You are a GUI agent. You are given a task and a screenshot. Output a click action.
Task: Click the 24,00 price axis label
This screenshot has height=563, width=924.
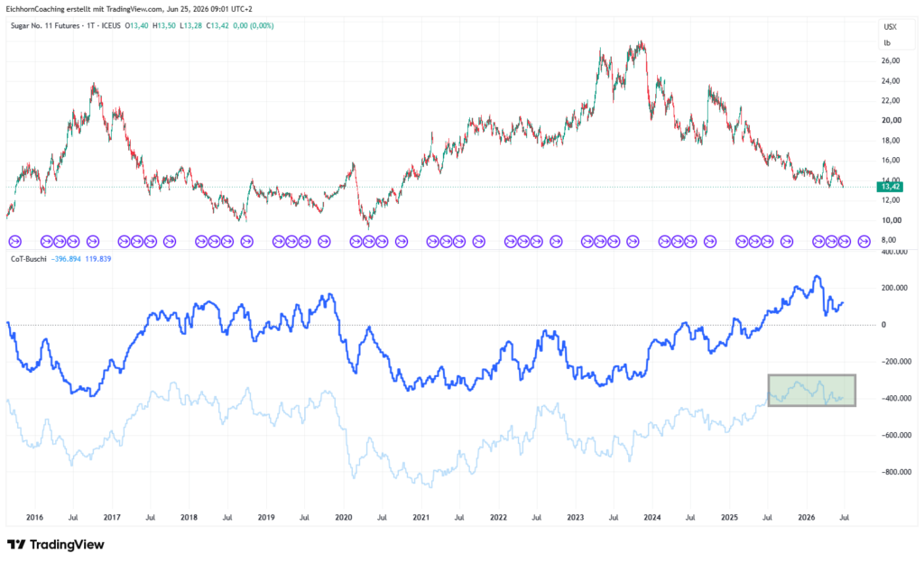(x=891, y=80)
